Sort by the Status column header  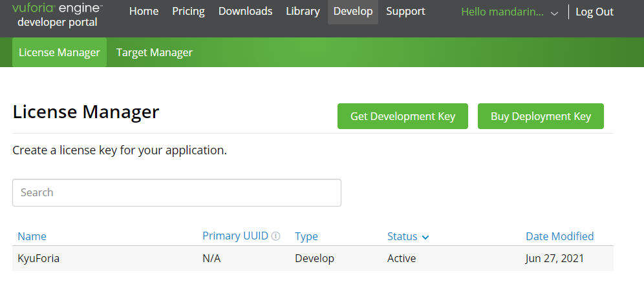tap(402, 236)
